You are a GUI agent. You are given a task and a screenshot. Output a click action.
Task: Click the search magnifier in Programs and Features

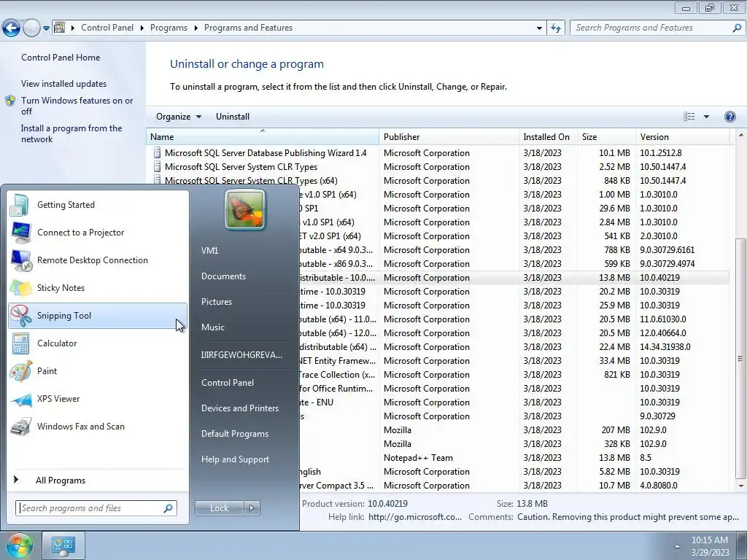click(737, 28)
